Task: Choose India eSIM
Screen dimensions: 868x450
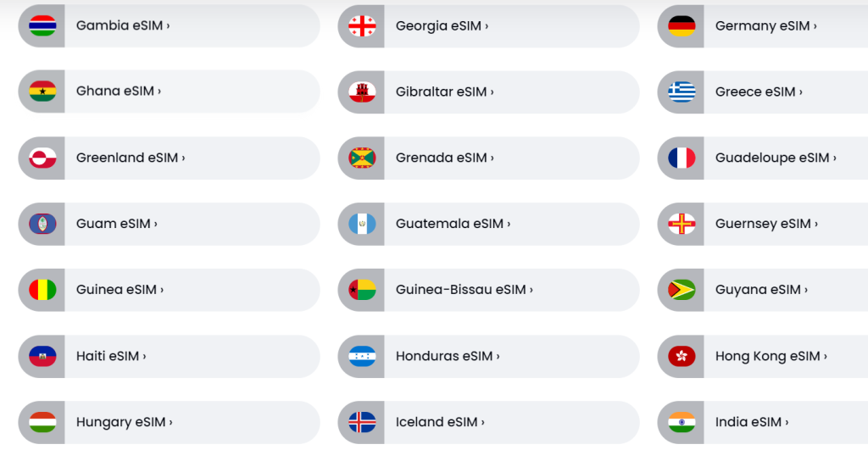Action: [763, 422]
